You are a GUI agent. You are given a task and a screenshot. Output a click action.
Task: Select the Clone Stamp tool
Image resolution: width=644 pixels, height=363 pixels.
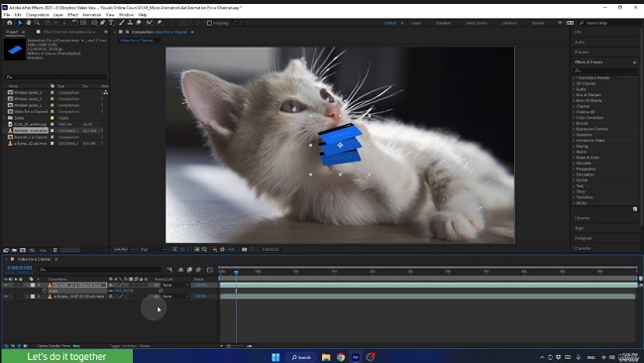coord(130,23)
